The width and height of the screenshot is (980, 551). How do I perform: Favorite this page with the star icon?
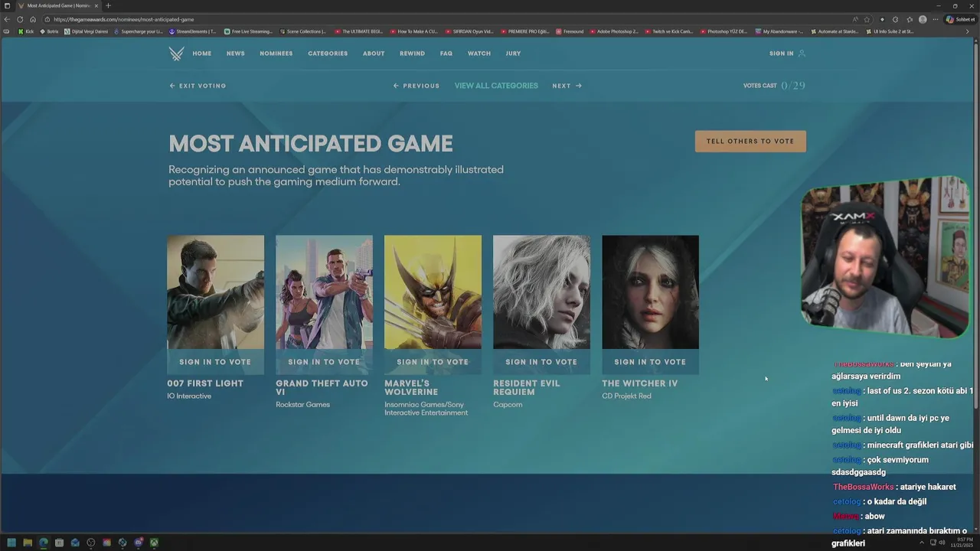(x=867, y=19)
